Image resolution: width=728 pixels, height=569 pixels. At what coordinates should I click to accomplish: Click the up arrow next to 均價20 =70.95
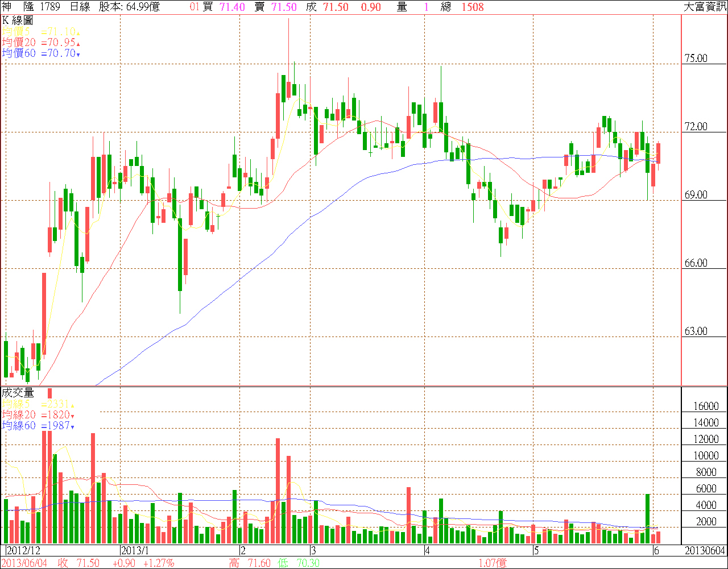click(x=78, y=43)
